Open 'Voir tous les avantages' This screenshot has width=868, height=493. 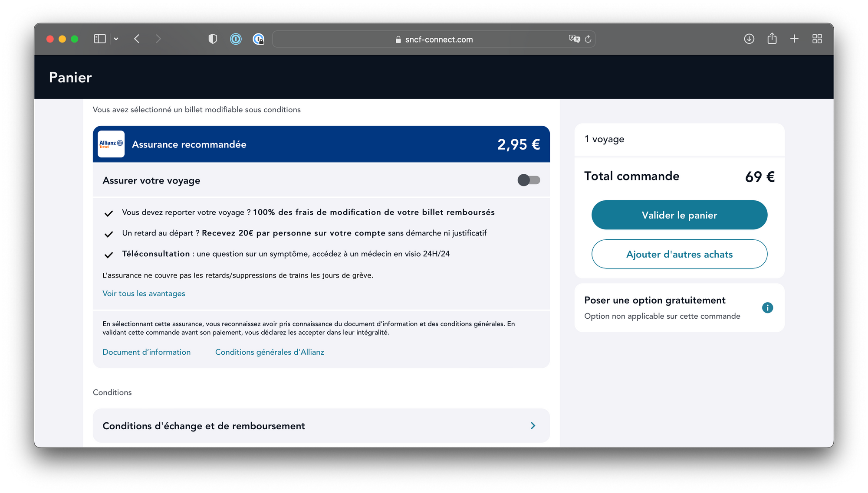(143, 293)
